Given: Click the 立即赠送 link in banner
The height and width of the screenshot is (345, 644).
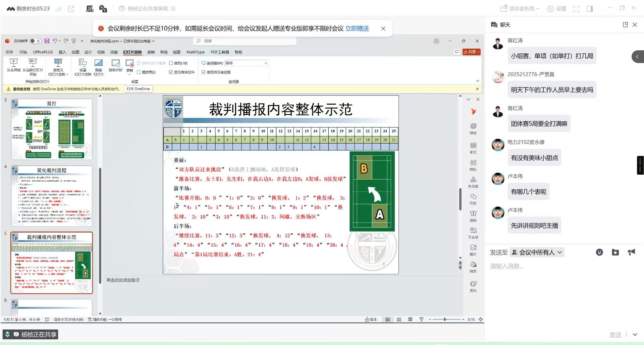Looking at the screenshot, I should 357,28.
